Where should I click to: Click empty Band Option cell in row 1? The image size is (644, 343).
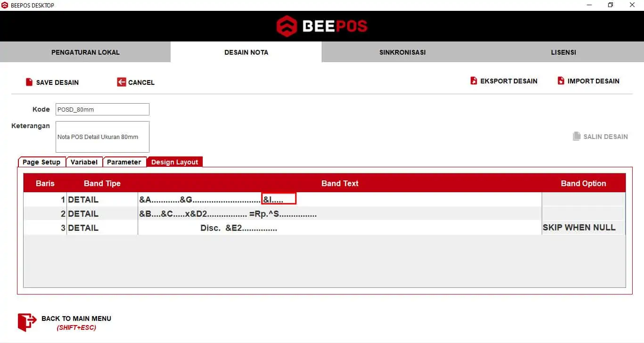(x=584, y=199)
